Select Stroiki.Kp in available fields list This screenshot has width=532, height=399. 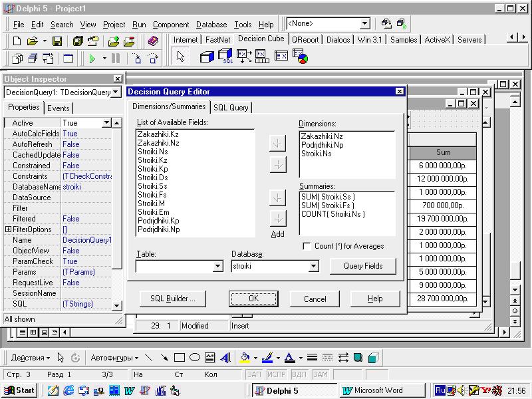coord(153,169)
